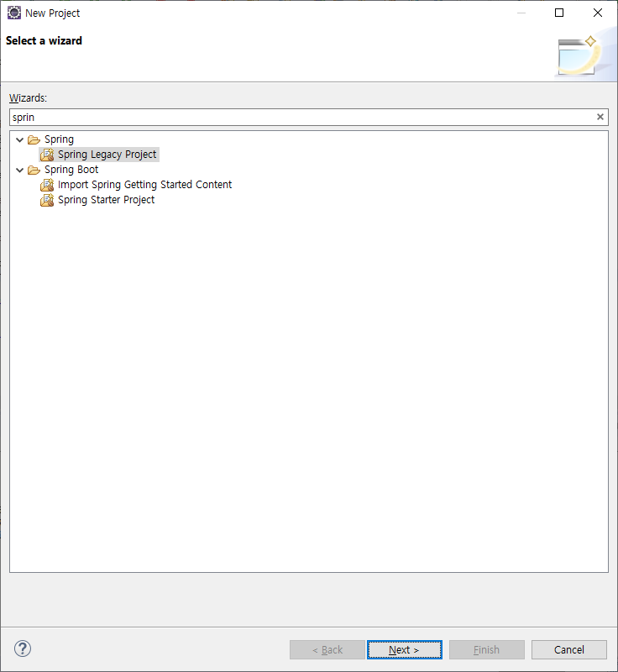Open the help icon in the dialog
The width and height of the screenshot is (618, 672).
click(x=23, y=648)
